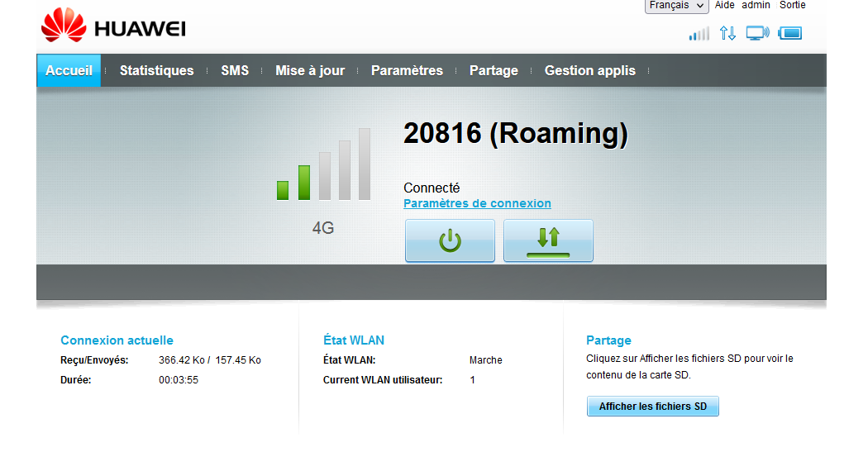Click the Marche WLAN status value
Viewport: 868px width, 471px height.
click(x=486, y=360)
